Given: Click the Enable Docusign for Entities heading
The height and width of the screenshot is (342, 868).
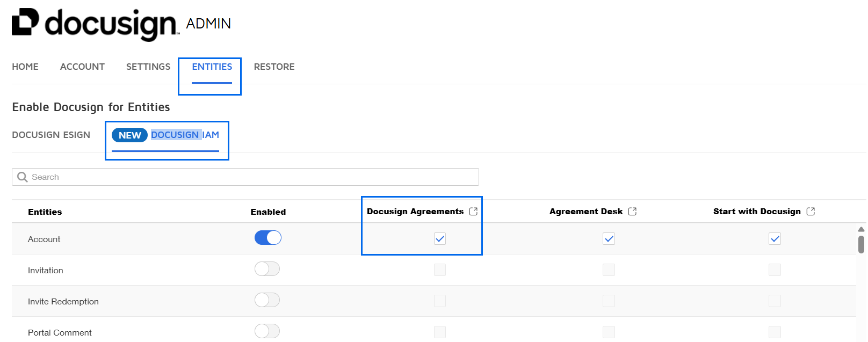Looking at the screenshot, I should (91, 107).
